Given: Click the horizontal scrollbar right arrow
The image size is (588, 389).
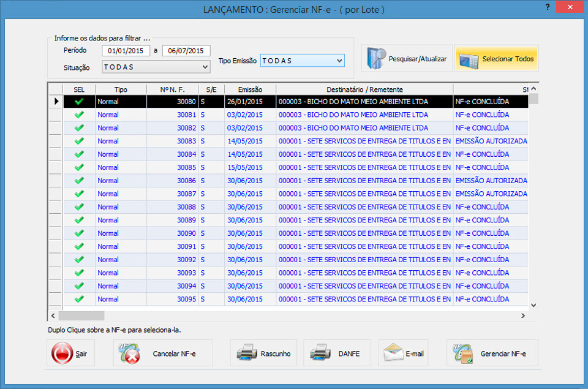Looking at the screenshot, I should [x=523, y=315].
